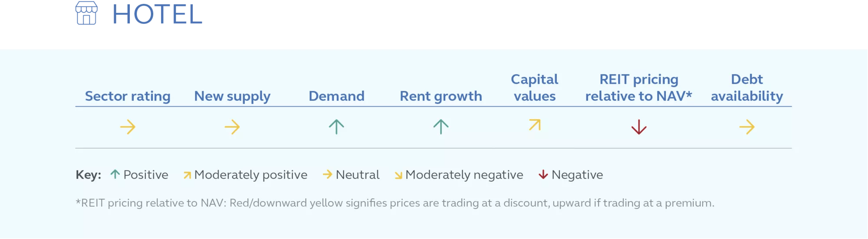Click the green up arrow under Demand
The height and width of the screenshot is (239, 868).
tap(336, 127)
